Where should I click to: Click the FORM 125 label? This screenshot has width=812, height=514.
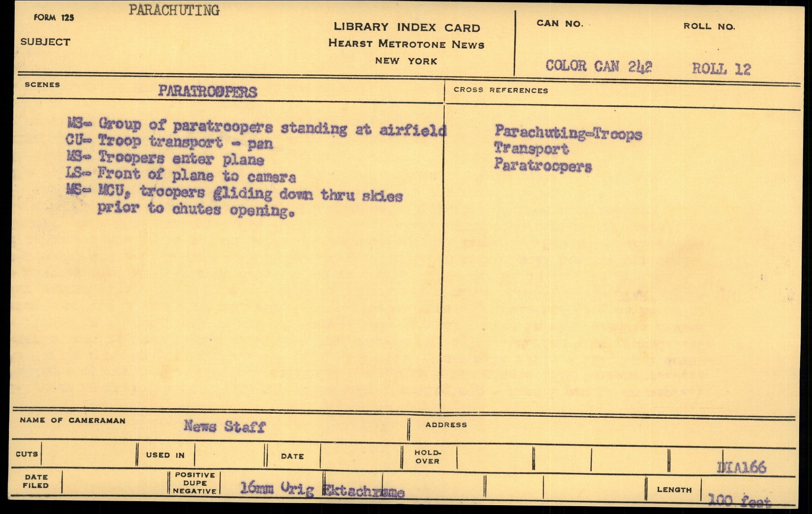[54, 18]
